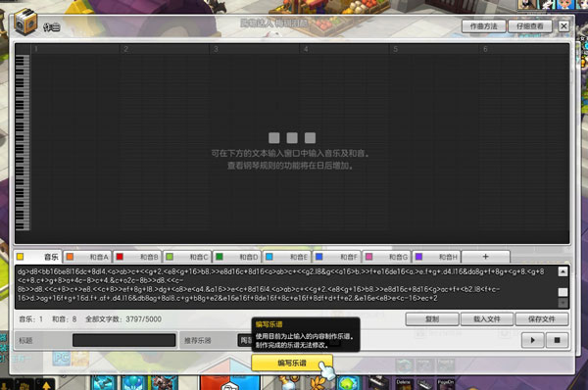Click the 全部文字数: 3797/5000 counter
588x390 pixels.
(123, 319)
